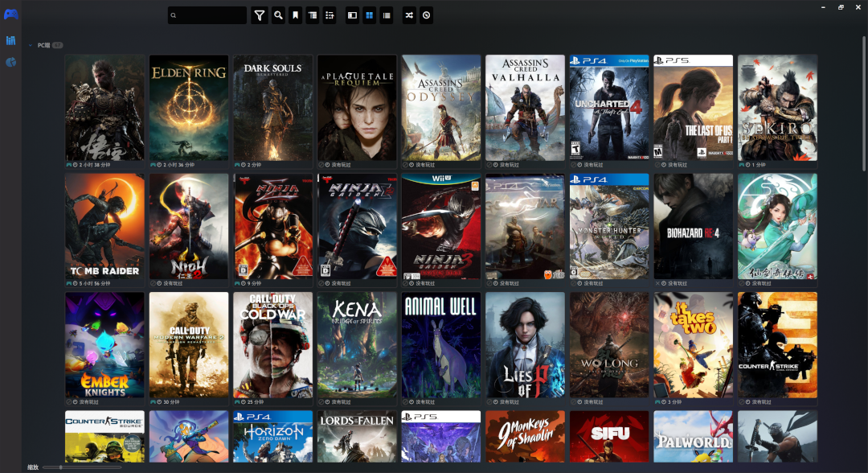Select the orange Counter-Strike cover

[x=778, y=344]
